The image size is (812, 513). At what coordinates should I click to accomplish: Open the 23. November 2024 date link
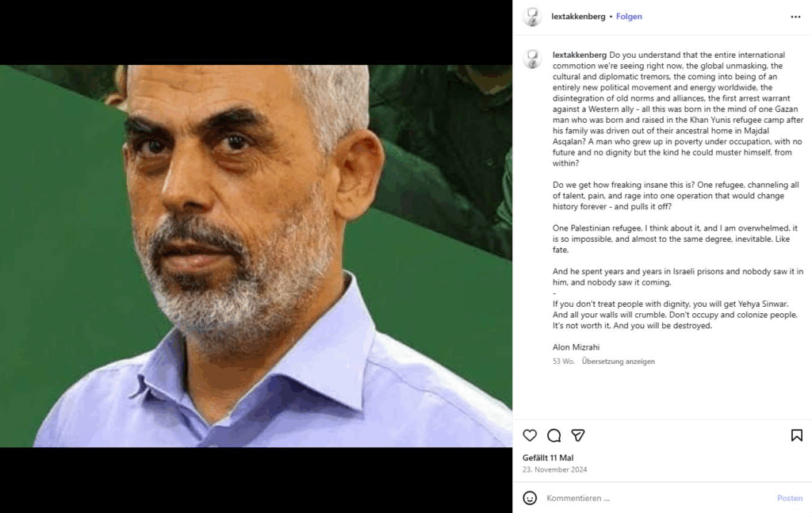click(x=554, y=469)
